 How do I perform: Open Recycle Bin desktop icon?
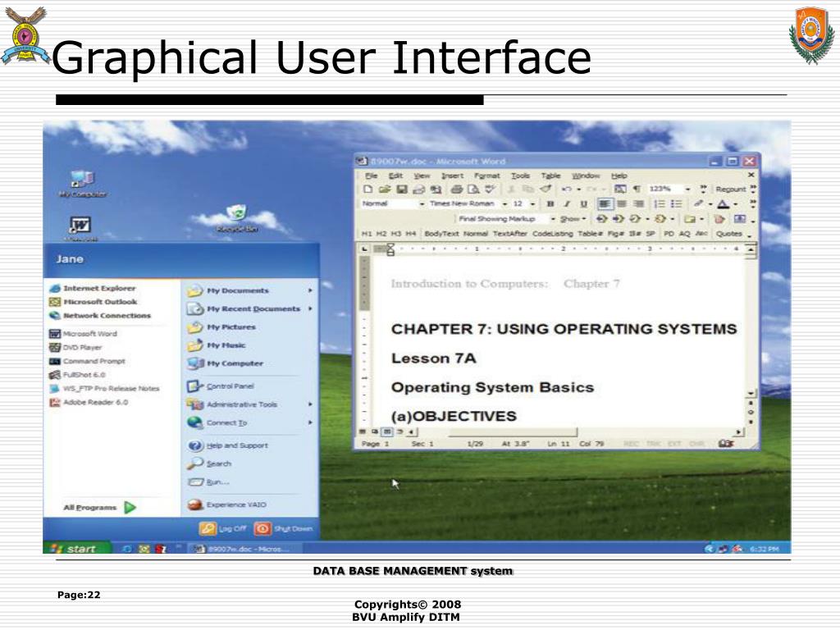[x=237, y=218]
